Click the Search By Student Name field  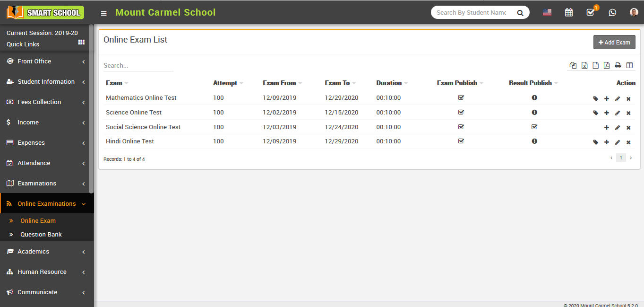tap(472, 13)
